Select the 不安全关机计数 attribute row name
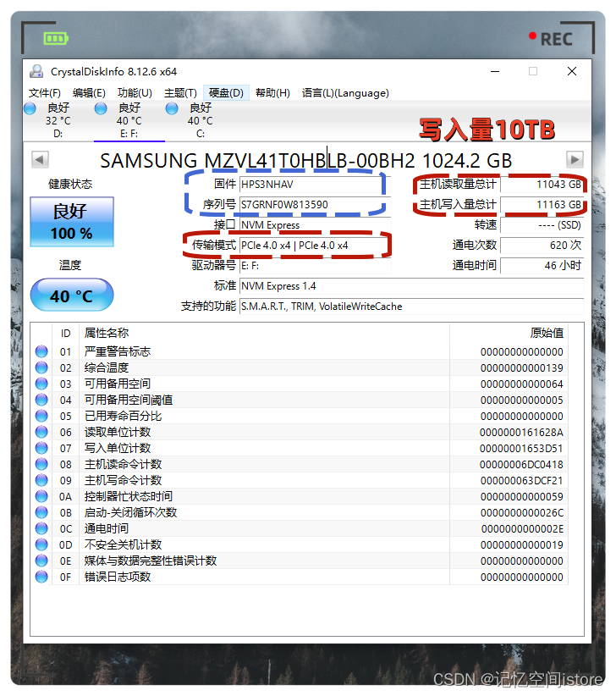The width and height of the screenshot is (616, 696). point(124,544)
